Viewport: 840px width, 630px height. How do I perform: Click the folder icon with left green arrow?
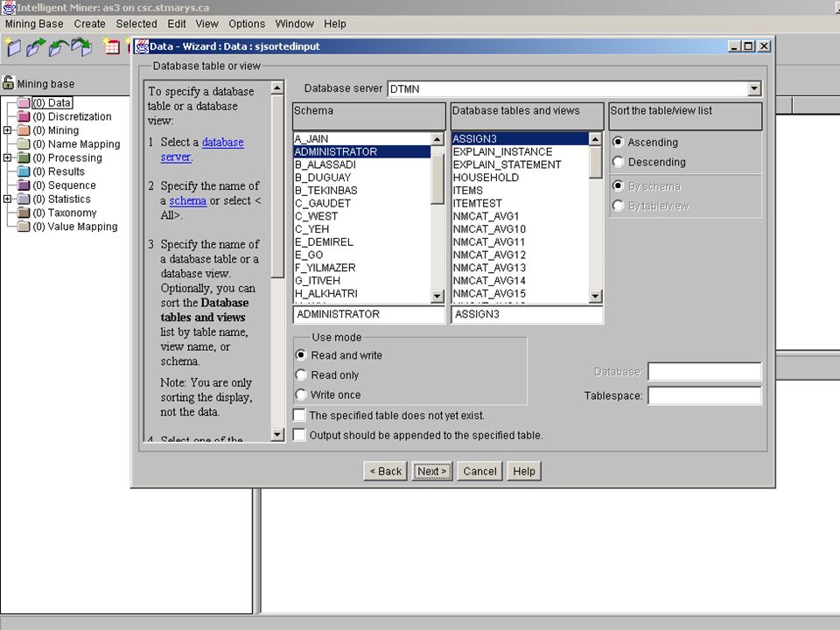tap(59, 47)
